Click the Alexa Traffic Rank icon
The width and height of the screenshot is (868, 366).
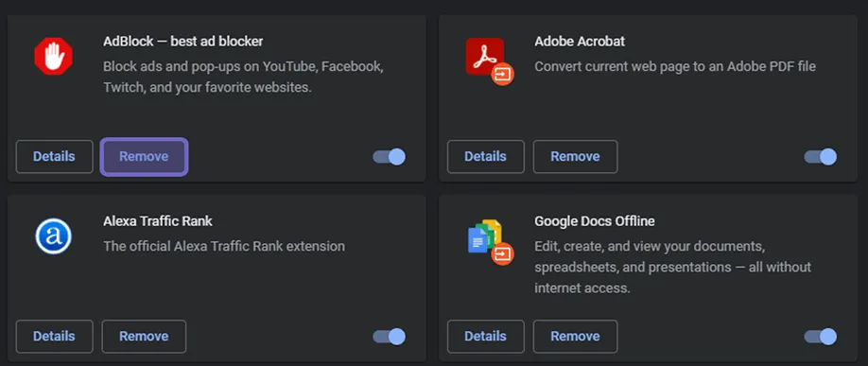coord(54,235)
